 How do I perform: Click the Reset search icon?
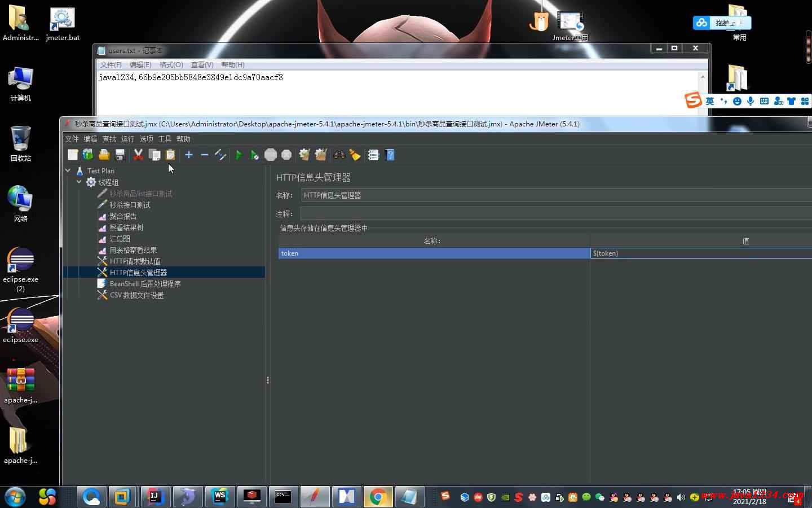(355, 155)
